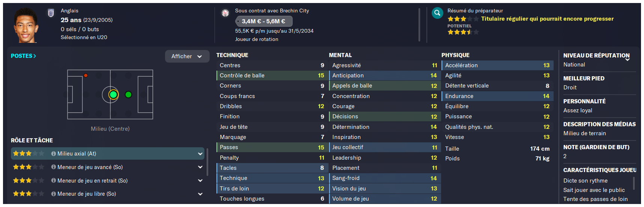Select the Contrôle de balle attribute row
Image resolution: width=644 pixels, height=207 pixels.
(x=272, y=76)
